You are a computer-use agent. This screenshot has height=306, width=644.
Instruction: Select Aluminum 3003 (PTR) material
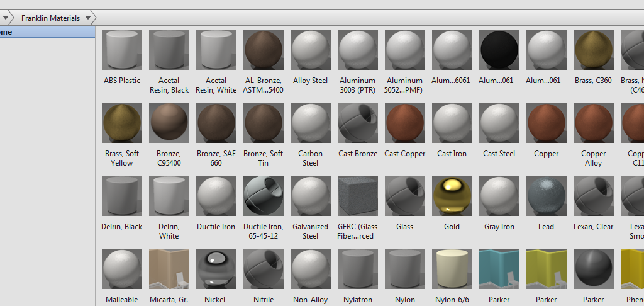(x=358, y=49)
